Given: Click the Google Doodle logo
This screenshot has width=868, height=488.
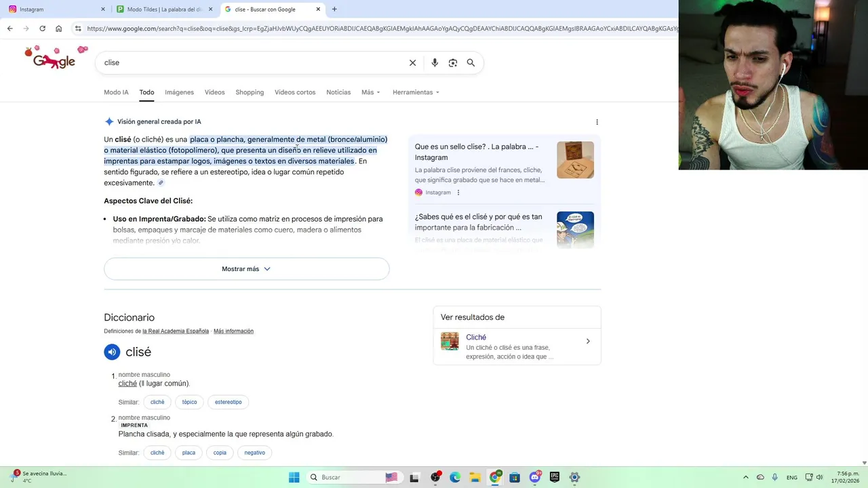Looking at the screenshot, I should (56, 59).
